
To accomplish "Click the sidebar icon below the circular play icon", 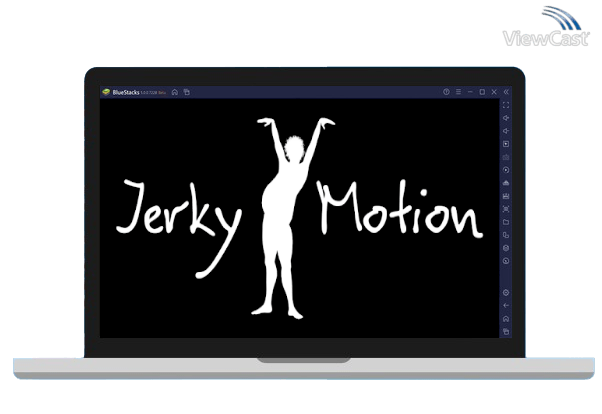I will tap(506, 183).
